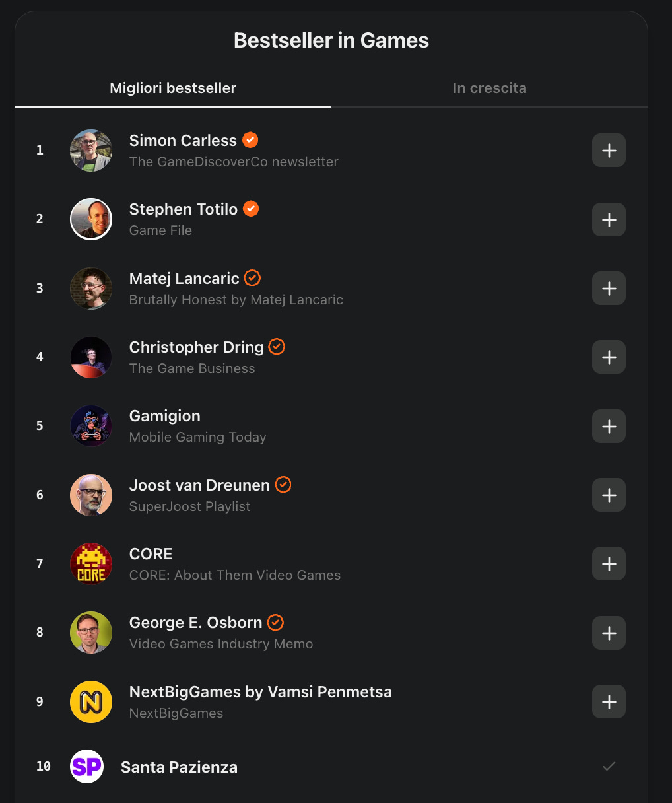Screen dimensions: 672x803
Task: Toggle the Santa Pazienza checkmark
Action: point(609,766)
